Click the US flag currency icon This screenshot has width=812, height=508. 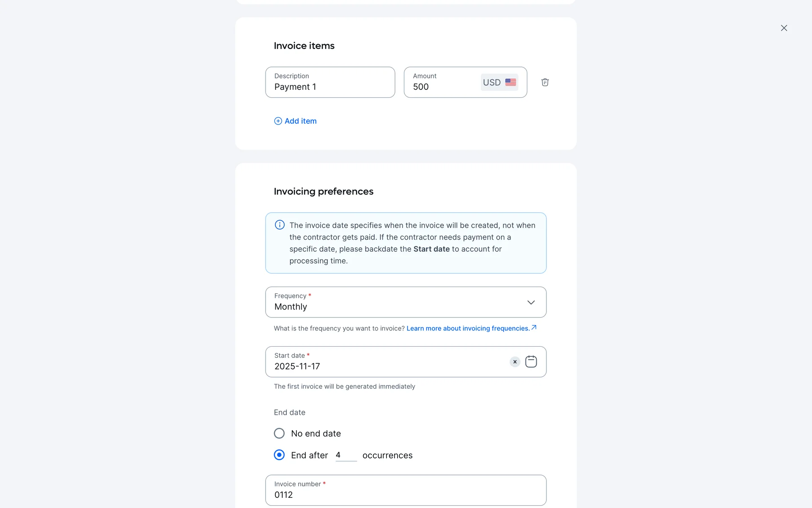[510, 82]
